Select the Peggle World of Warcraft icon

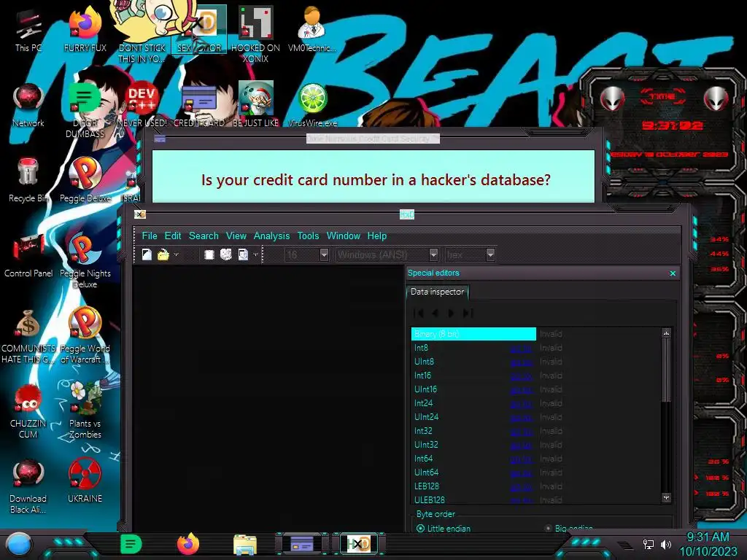85,336
